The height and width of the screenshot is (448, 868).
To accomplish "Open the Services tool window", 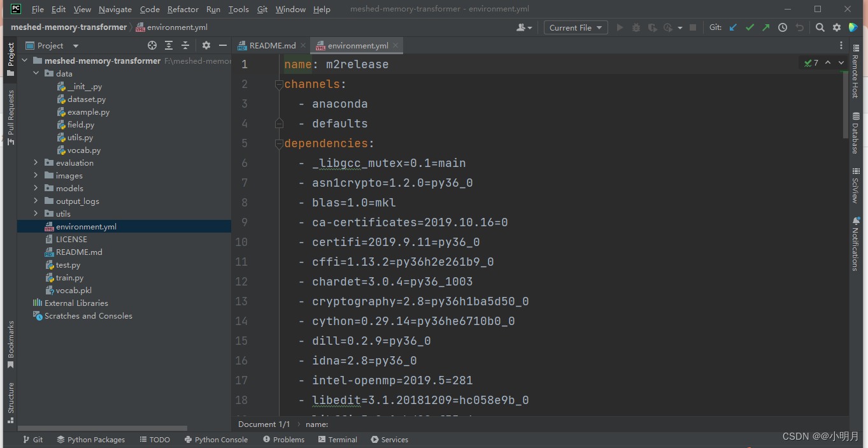I will coord(389,440).
